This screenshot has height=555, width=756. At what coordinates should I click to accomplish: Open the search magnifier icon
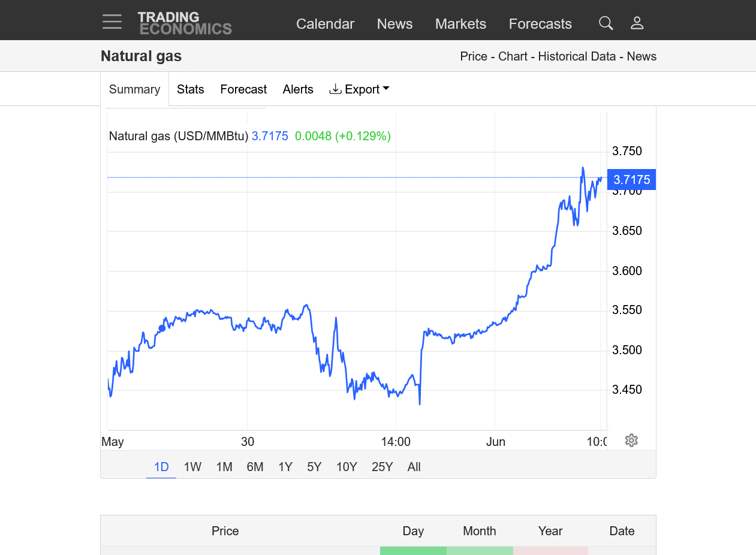(606, 23)
